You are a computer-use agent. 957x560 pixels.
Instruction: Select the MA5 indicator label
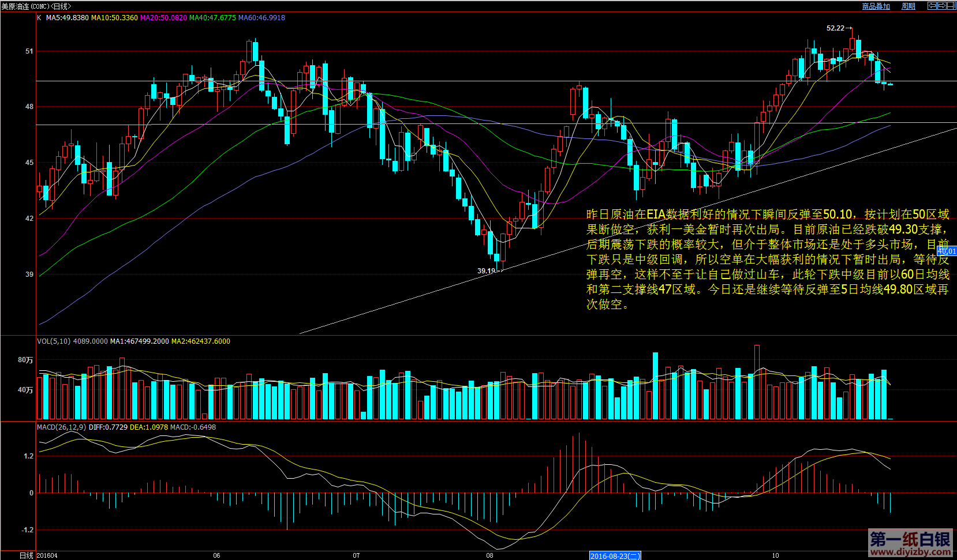[67, 18]
